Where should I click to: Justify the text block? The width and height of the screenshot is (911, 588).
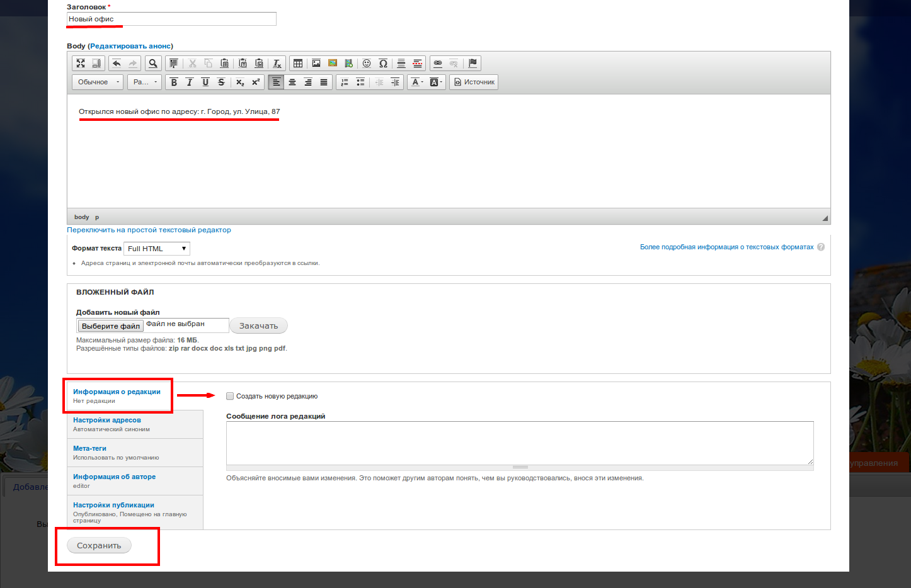click(324, 82)
